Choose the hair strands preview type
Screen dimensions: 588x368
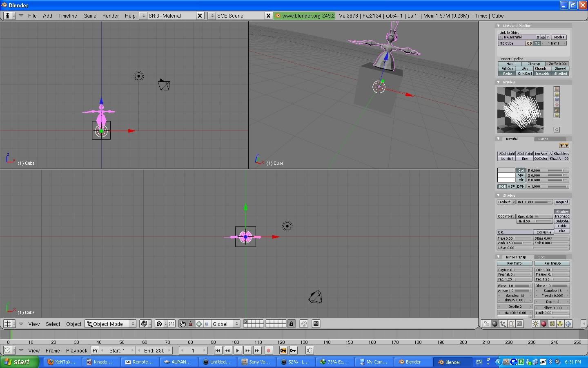[557, 110]
